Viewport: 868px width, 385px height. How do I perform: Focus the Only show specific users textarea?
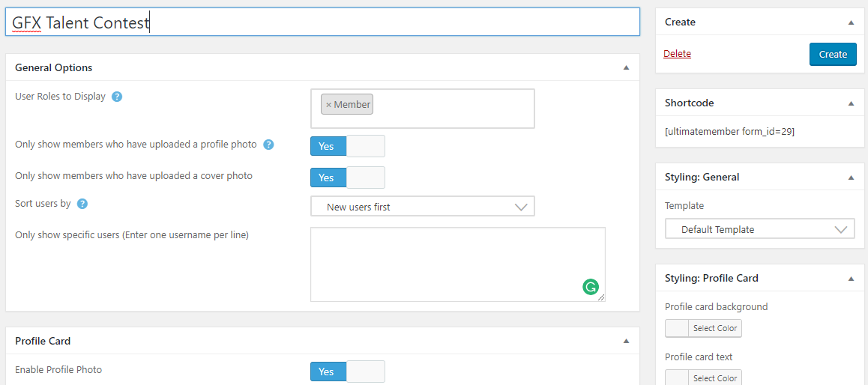(x=458, y=264)
